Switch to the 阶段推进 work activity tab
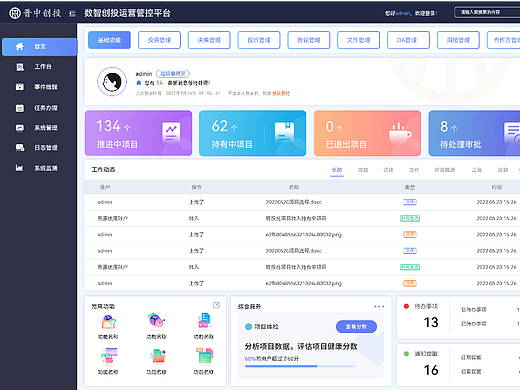 click(444, 170)
